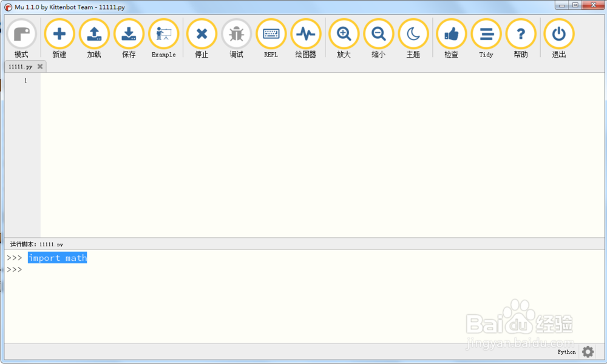Open the 绘图器 plotter
The height and width of the screenshot is (364, 607).
pos(306,39)
